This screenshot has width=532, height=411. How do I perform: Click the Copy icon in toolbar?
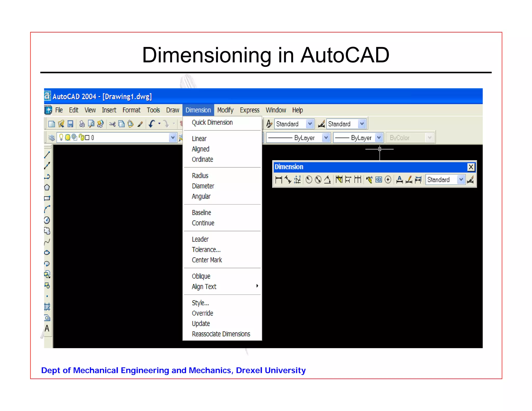[122, 124]
